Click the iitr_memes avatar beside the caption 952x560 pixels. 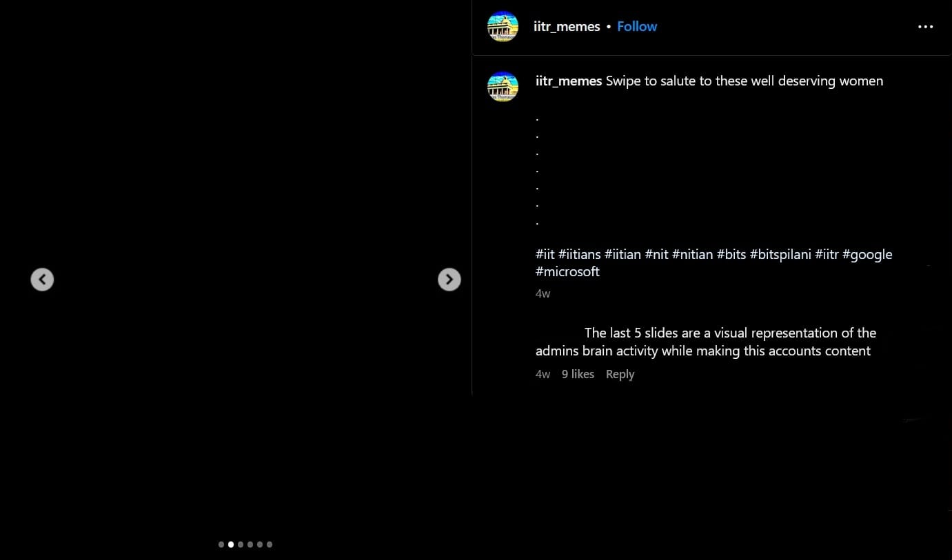click(x=503, y=87)
